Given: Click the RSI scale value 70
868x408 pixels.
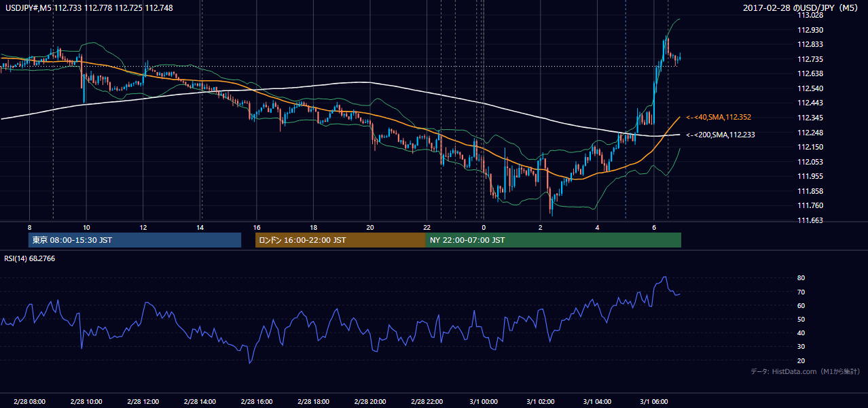Looking at the screenshot, I should coord(801,292).
